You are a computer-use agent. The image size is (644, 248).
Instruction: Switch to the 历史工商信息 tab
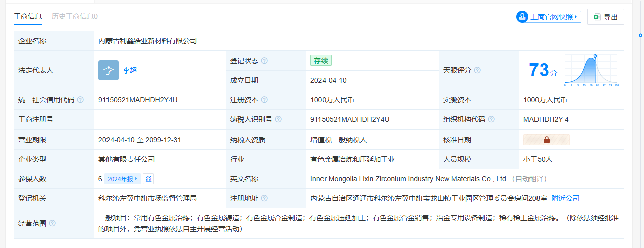click(x=75, y=16)
